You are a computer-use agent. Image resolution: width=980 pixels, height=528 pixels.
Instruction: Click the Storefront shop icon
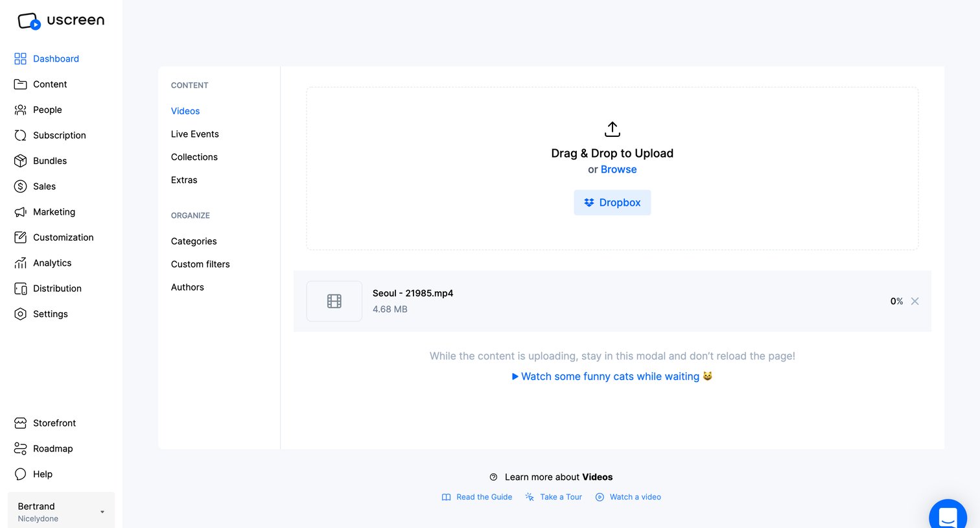tap(20, 423)
